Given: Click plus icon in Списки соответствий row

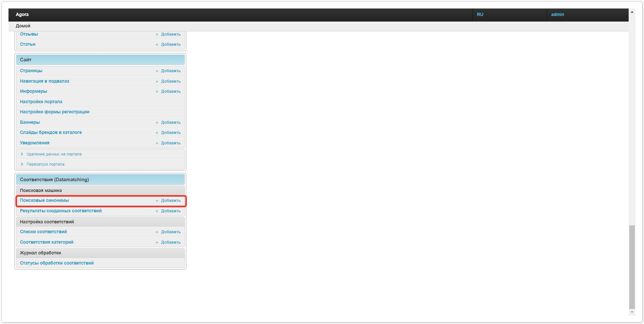Looking at the screenshot, I should [x=157, y=232].
